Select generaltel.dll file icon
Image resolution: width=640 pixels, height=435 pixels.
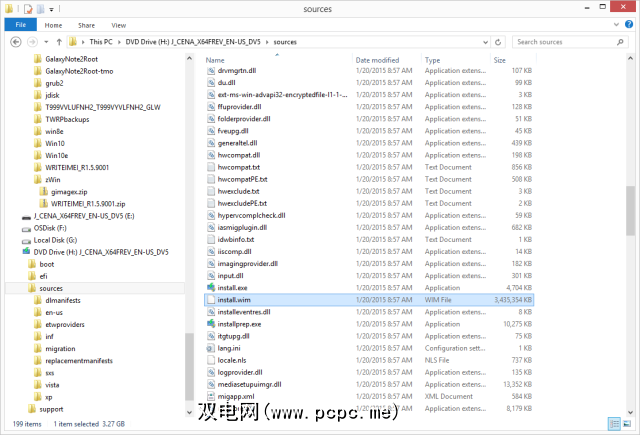211,143
